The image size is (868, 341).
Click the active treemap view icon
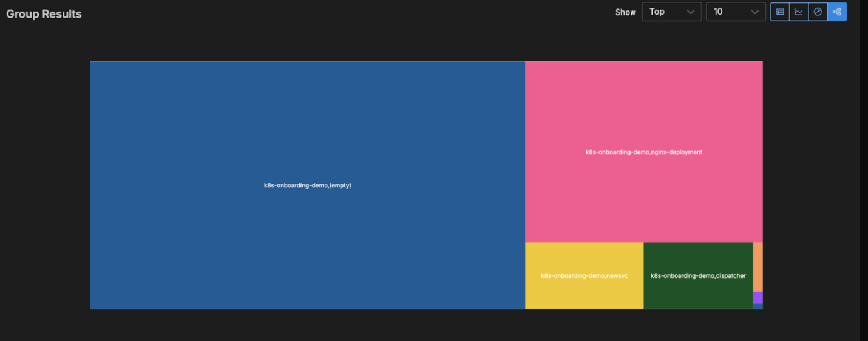(837, 12)
